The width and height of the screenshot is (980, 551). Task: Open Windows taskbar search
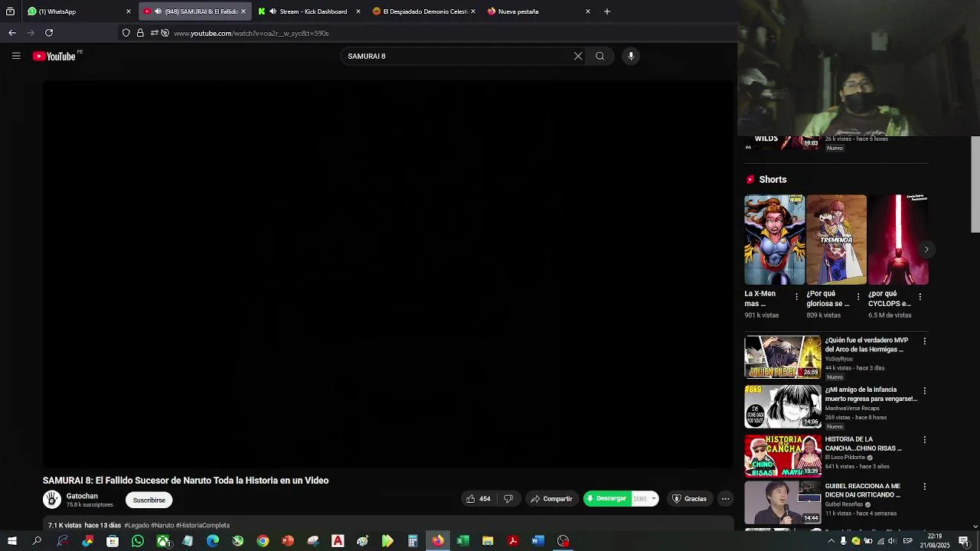37,541
